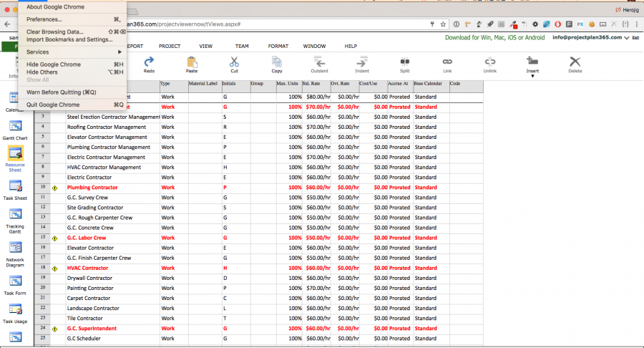644x348 pixels.
Task: Expand the Services submenu arrow
Action: coord(119,52)
